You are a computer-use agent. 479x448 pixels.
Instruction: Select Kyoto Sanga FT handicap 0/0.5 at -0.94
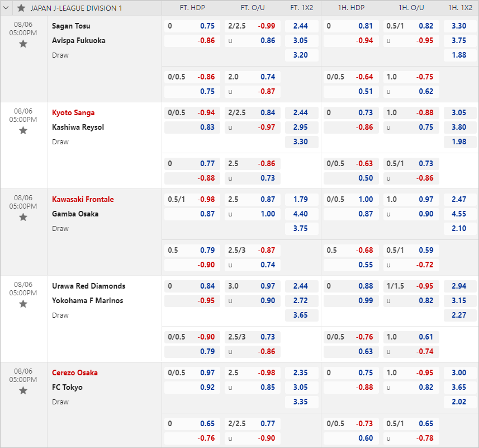[x=192, y=113]
